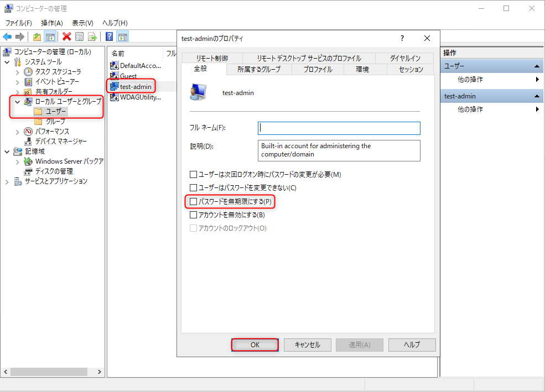Click the forward arrow toolbar icon
This screenshot has width=545, height=392.
point(20,36)
